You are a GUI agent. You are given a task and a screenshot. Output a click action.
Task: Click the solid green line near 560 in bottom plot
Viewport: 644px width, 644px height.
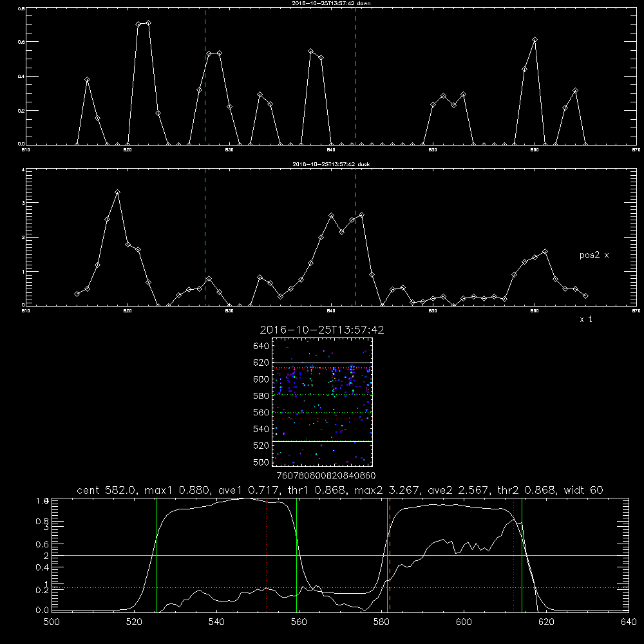pyautogui.click(x=296, y=554)
